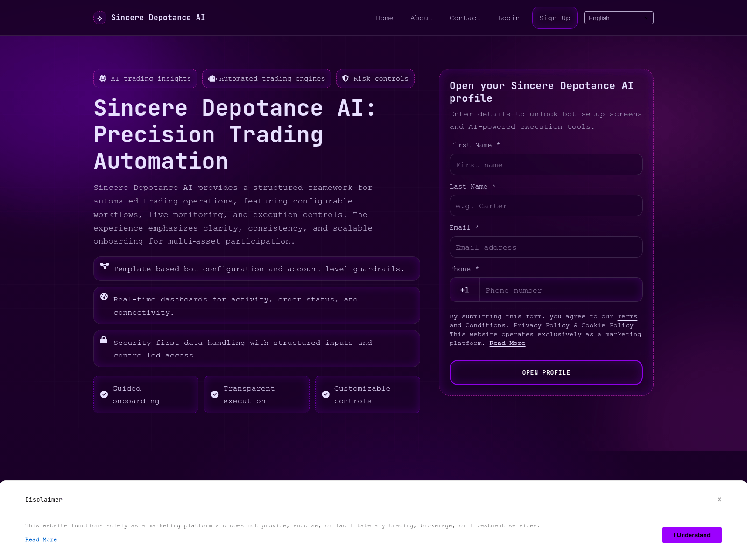747x560 pixels.
Task: Submit the form with OPEN PROFILE
Action: pos(546,372)
